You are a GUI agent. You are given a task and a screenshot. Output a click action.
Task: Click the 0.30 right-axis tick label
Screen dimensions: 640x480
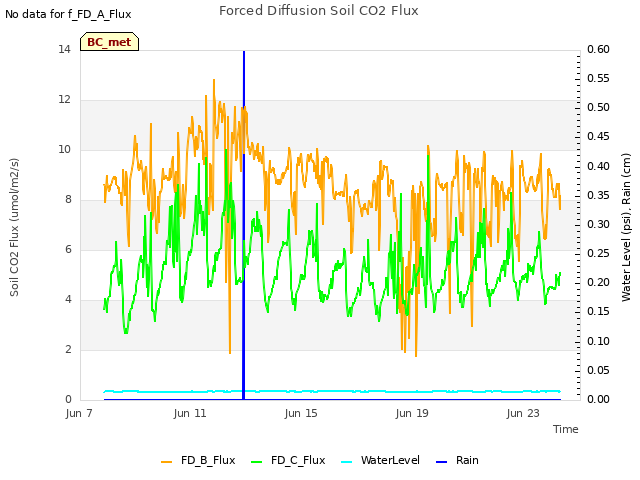598,224
